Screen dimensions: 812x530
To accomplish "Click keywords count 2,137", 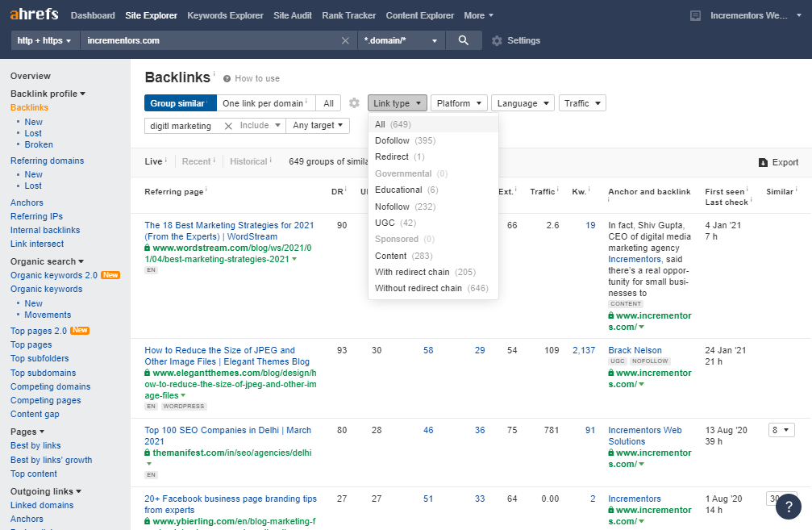I will point(584,350).
